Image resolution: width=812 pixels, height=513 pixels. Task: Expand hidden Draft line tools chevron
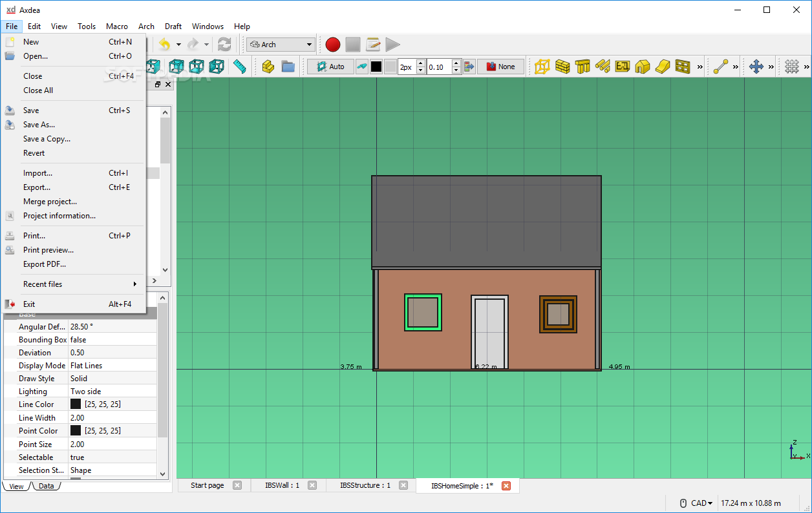(x=736, y=67)
